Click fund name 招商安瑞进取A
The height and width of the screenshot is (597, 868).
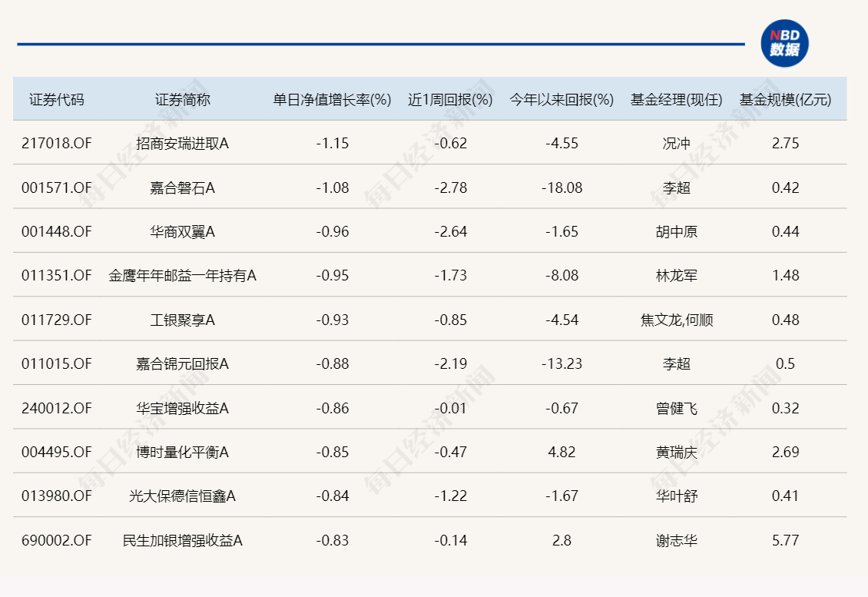pyautogui.click(x=182, y=144)
